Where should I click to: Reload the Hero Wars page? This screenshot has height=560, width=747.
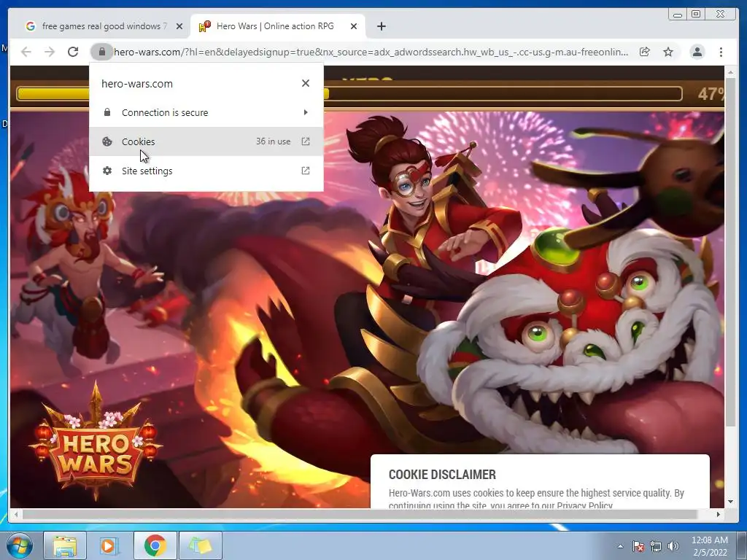(x=73, y=52)
